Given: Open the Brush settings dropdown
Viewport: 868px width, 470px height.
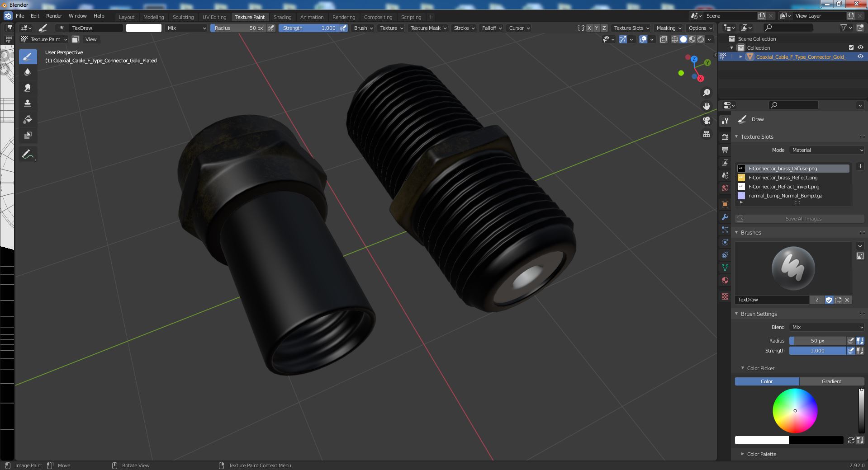Looking at the screenshot, I should [363, 28].
